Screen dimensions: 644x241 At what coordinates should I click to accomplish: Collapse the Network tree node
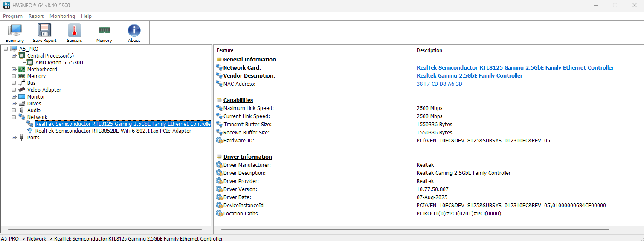[14, 117]
